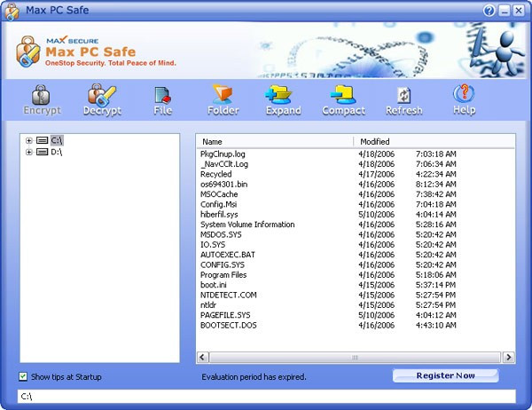Select the D:\ drive label in tree
The image size is (532, 410).
57,152
